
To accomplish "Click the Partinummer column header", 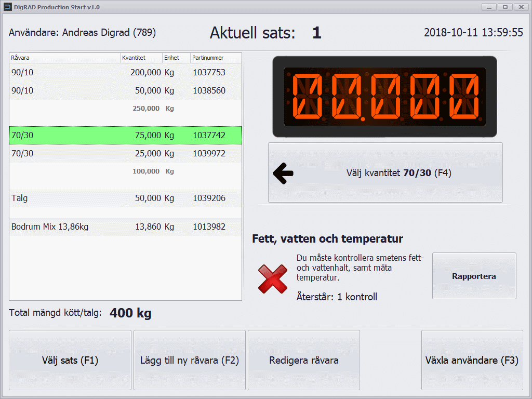I will coord(215,58).
